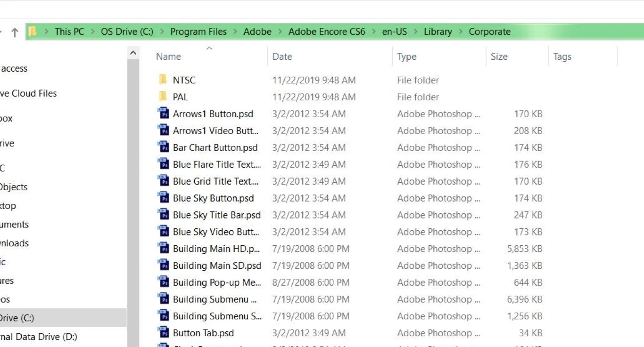Select file name Blue Sky Button.psd
The height and width of the screenshot is (347, 644).
214,198
